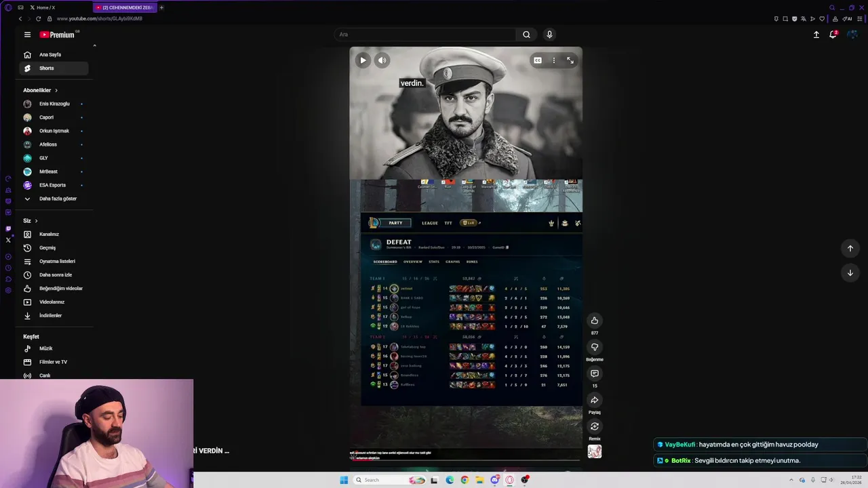Open Beğendiğim videolar liked videos
This screenshot has width=868, height=488.
tap(54, 289)
